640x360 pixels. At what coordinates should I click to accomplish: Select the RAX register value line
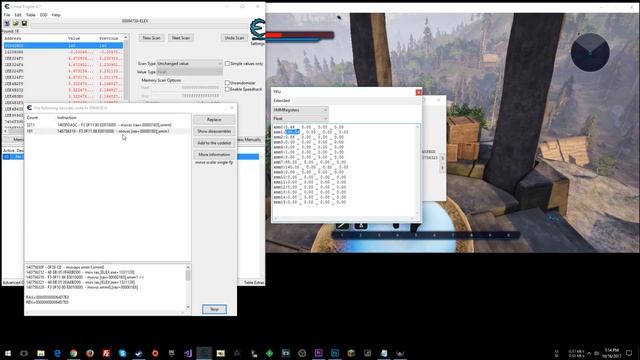pyautogui.click(x=47, y=297)
